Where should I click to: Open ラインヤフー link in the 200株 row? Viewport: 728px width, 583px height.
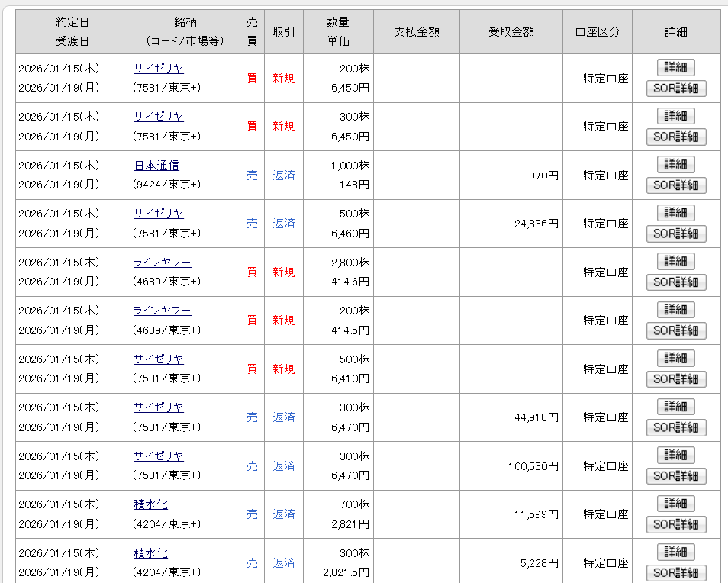pyautogui.click(x=162, y=311)
